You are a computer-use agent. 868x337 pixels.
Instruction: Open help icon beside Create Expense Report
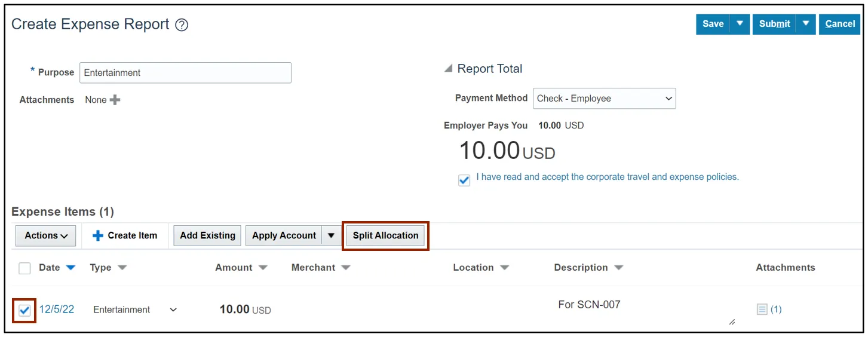click(182, 25)
